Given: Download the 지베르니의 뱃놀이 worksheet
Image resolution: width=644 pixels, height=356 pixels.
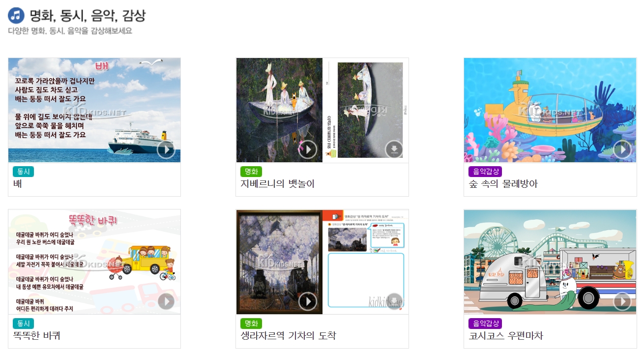Looking at the screenshot, I should pos(394,149).
